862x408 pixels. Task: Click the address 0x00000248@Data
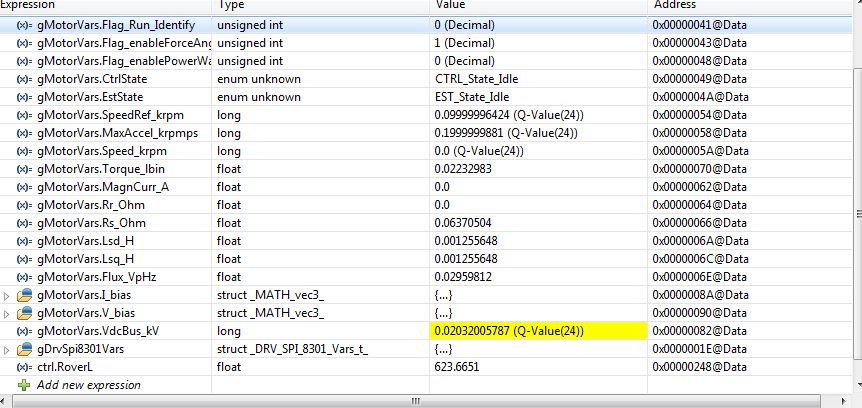[699, 367]
